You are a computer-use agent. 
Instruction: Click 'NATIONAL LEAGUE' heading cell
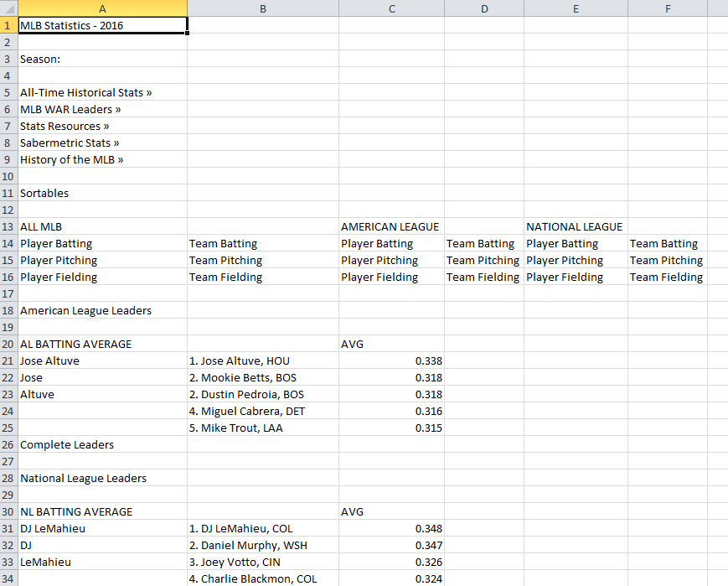[x=576, y=226]
